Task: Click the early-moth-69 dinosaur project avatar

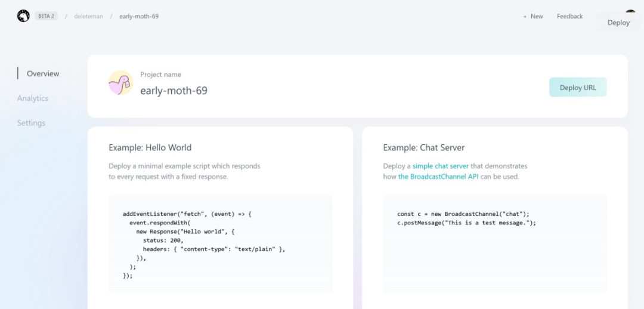Action: pos(120,83)
